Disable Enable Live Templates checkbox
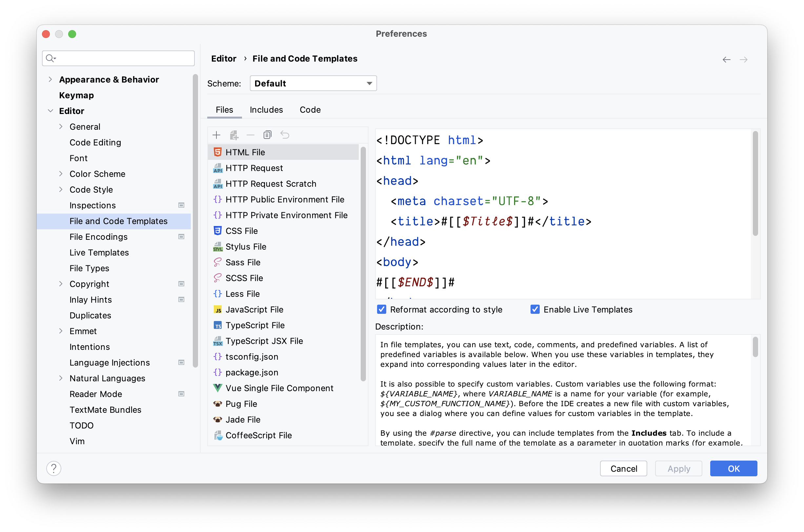The image size is (804, 532). pos(535,309)
